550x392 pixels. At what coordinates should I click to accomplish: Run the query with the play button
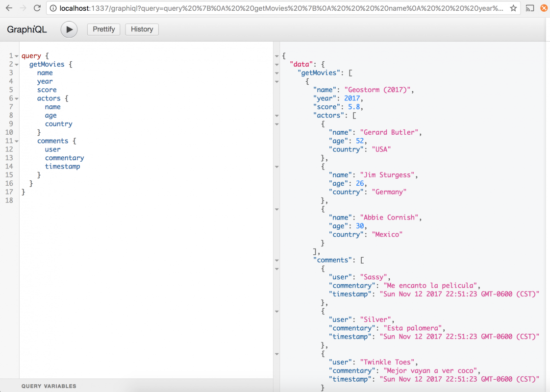click(69, 29)
